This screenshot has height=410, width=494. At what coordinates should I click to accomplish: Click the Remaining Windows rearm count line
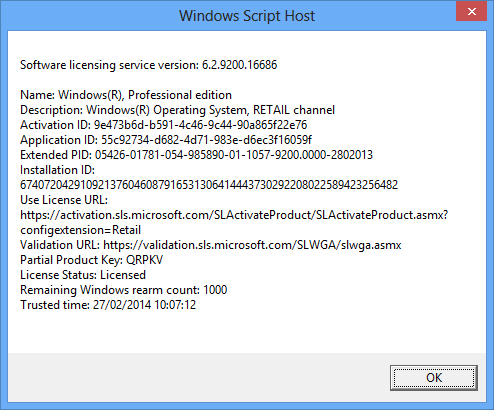[x=124, y=290]
